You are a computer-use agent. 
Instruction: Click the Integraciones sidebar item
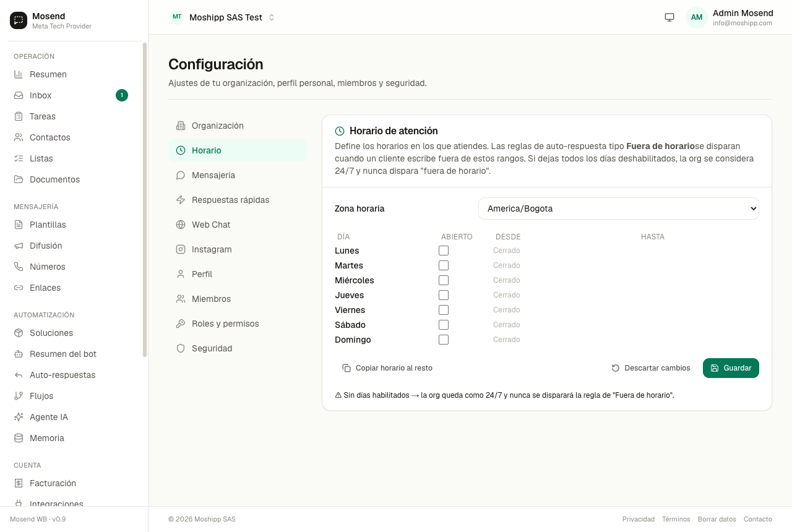71,502
